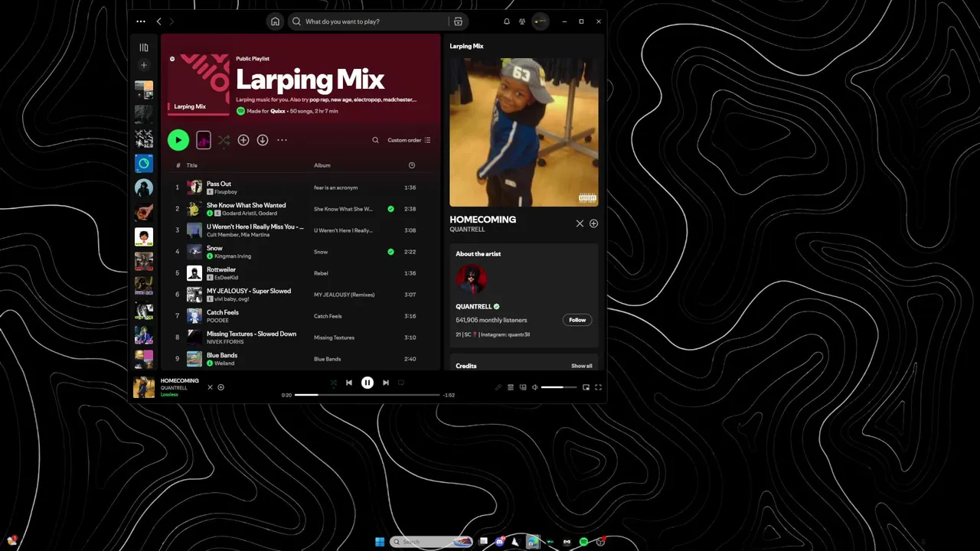Toggle the Queue view
This screenshot has height=551, width=980.
pos(511,387)
